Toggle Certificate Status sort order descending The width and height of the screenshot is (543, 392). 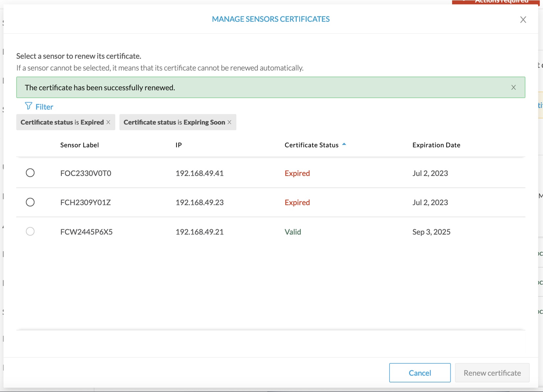point(344,144)
